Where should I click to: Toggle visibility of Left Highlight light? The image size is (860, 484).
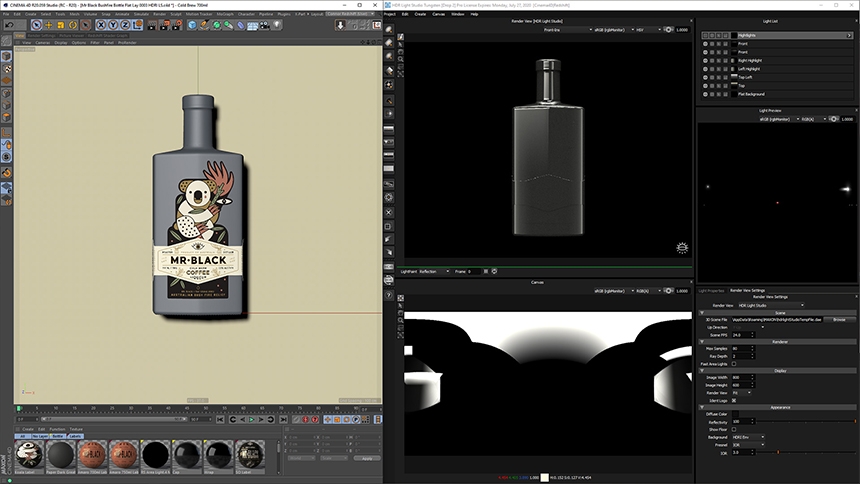pyautogui.click(x=705, y=69)
